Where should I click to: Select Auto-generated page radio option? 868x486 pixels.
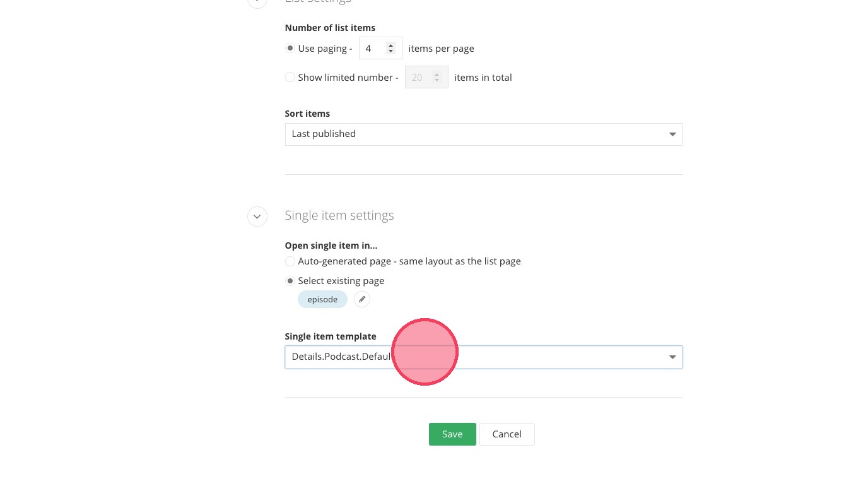coord(290,261)
